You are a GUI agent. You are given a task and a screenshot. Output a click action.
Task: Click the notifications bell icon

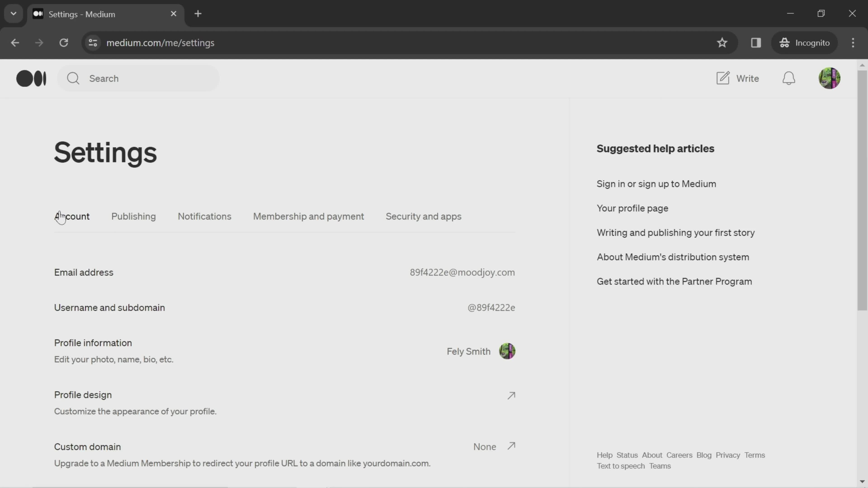(x=789, y=78)
